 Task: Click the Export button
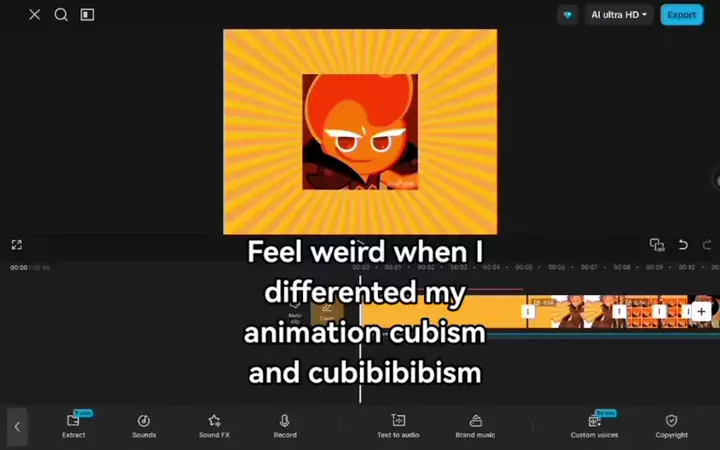pyautogui.click(x=681, y=15)
